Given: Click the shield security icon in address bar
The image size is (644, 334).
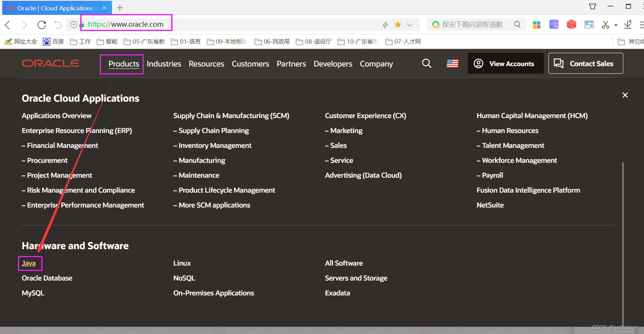Looking at the screenshot, I should click(x=74, y=24).
